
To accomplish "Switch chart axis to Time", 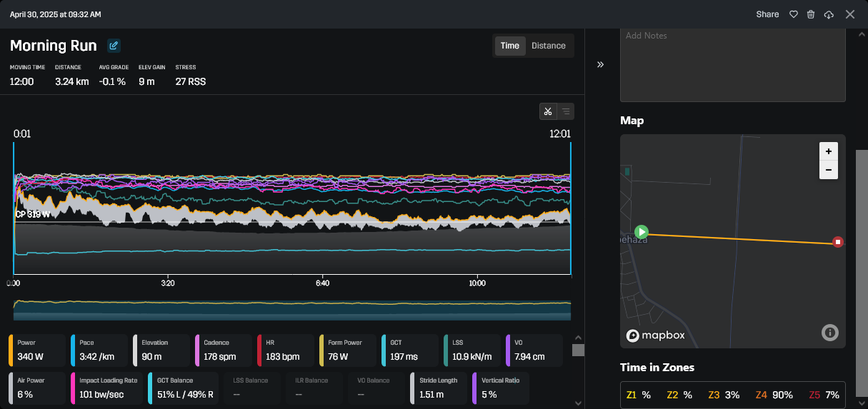I will (510, 46).
